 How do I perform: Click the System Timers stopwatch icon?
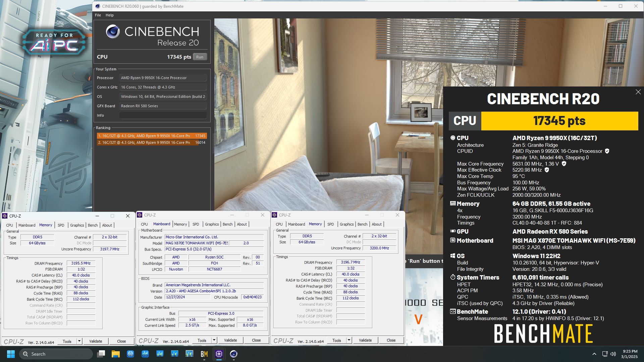click(x=453, y=277)
